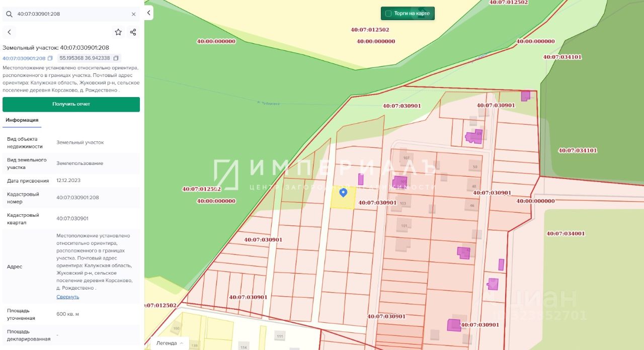Collapse the side panel with chevron

tap(149, 13)
